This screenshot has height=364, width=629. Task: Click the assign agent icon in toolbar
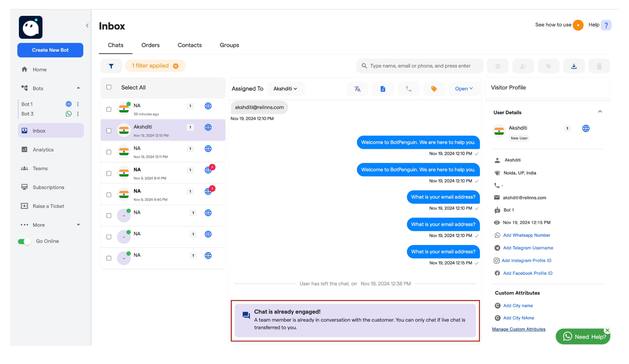click(523, 66)
